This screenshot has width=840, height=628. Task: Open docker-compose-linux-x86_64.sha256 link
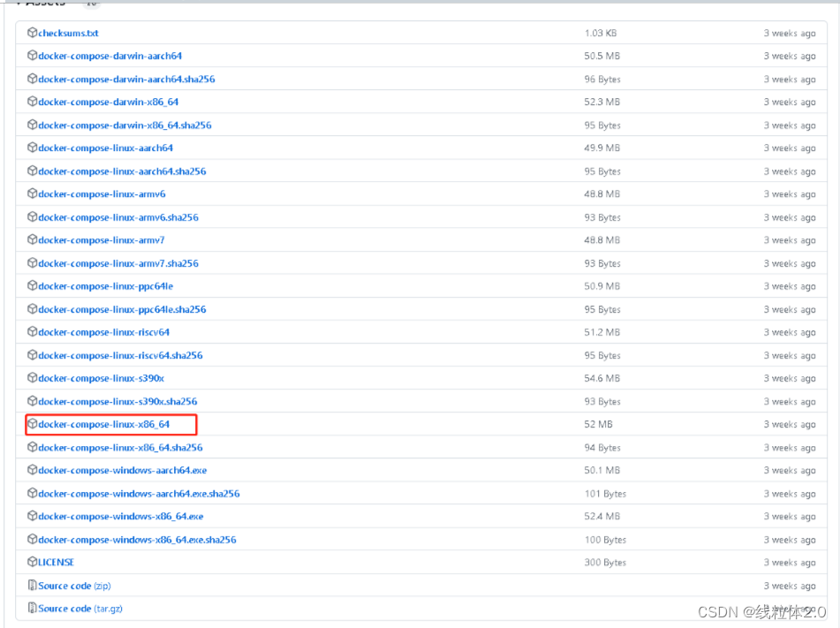coord(120,448)
